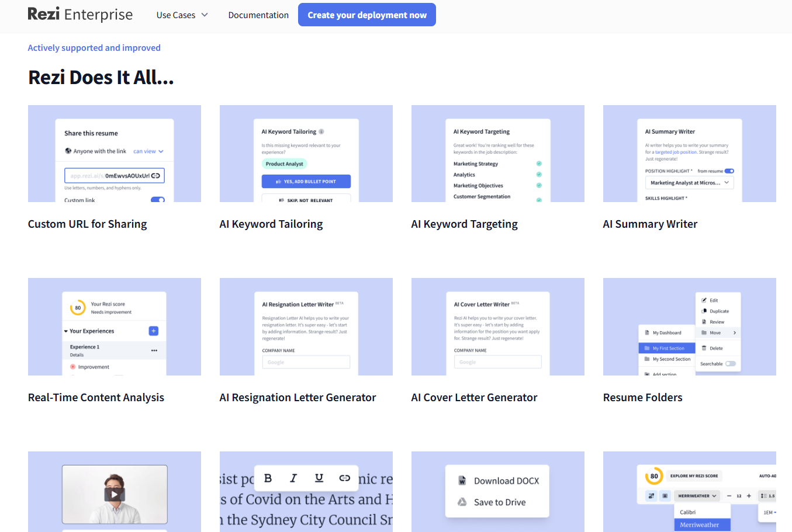
Task: Click the blue plus button in Your Experiences
Action: click(154, 331)
